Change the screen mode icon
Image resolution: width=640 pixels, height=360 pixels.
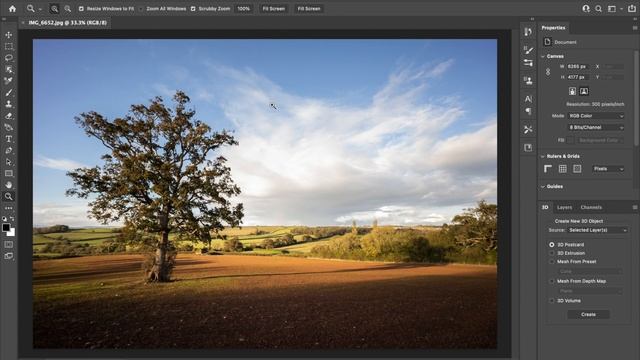9,256
